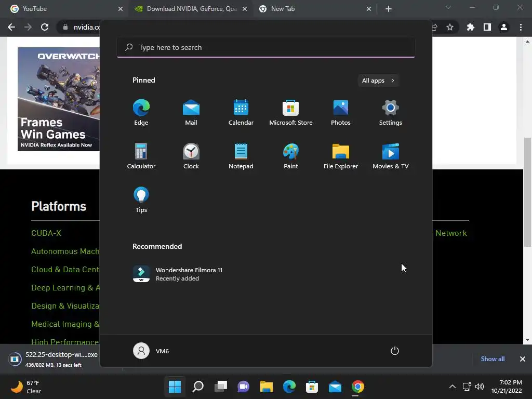Launch Movies & TV app
532x399 pixels.
coord(391,156)
